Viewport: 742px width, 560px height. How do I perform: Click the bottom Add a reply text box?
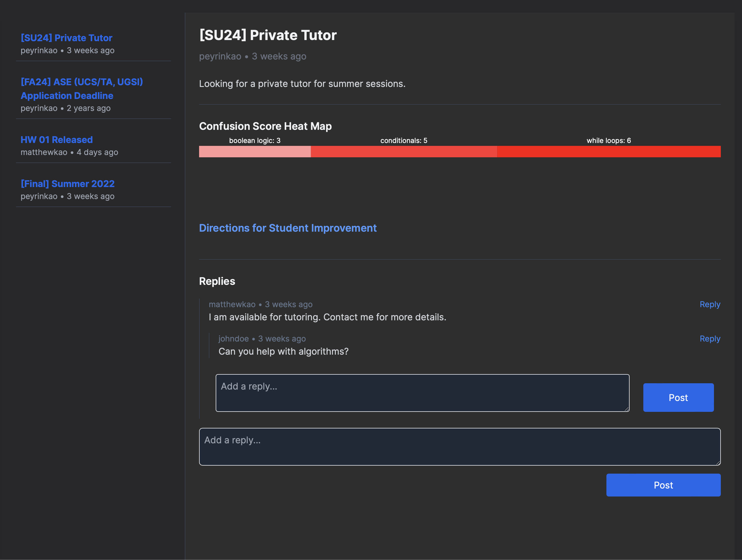(459, 447)
